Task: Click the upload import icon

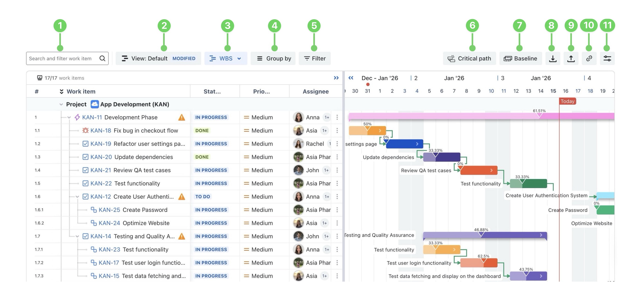Action: (x=571, y=58)
